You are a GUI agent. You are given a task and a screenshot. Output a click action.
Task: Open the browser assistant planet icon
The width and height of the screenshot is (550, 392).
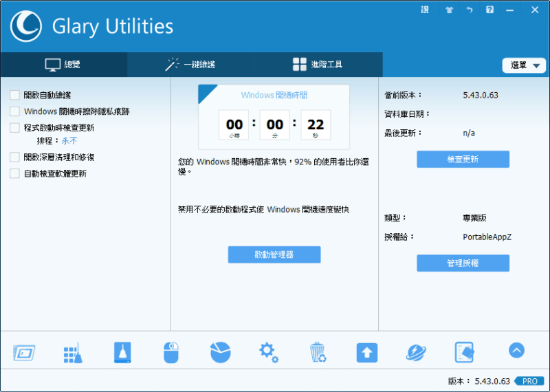coord(416,352)
